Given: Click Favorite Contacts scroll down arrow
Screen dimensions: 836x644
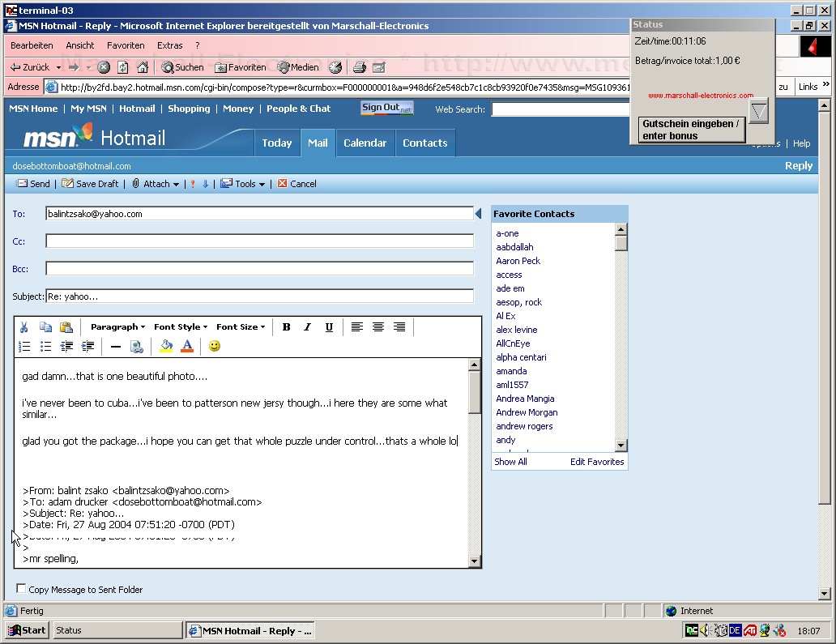Looking at the screenshot, I should (621, 446).
